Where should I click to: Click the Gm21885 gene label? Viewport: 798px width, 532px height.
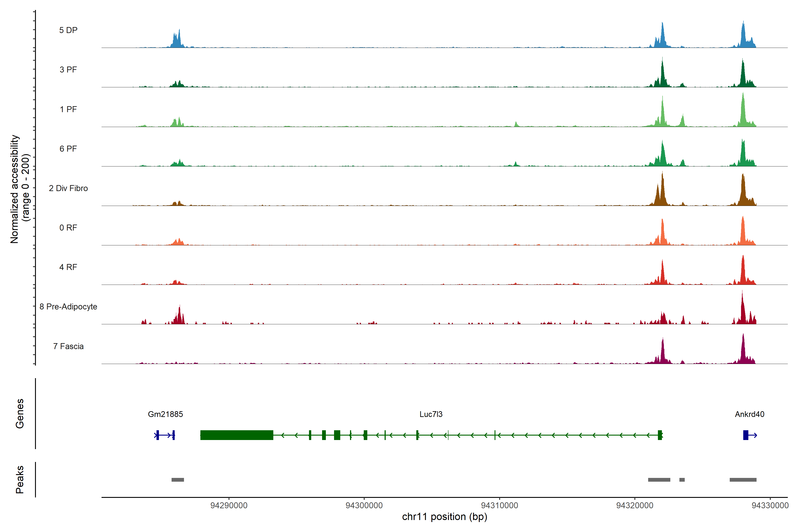pyautogui.click(x=165, y=414)
